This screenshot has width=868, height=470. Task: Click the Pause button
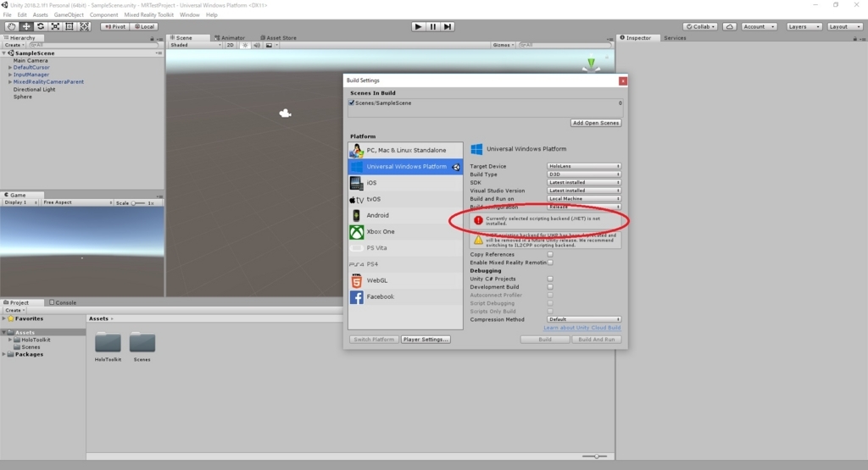click(433, 26)
